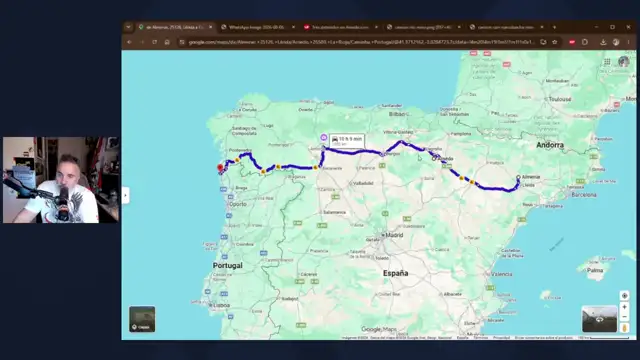The image size is (640, 360).
Task: Open Enviar comentarios sobre el producto link
Action: tap(544, 338)
